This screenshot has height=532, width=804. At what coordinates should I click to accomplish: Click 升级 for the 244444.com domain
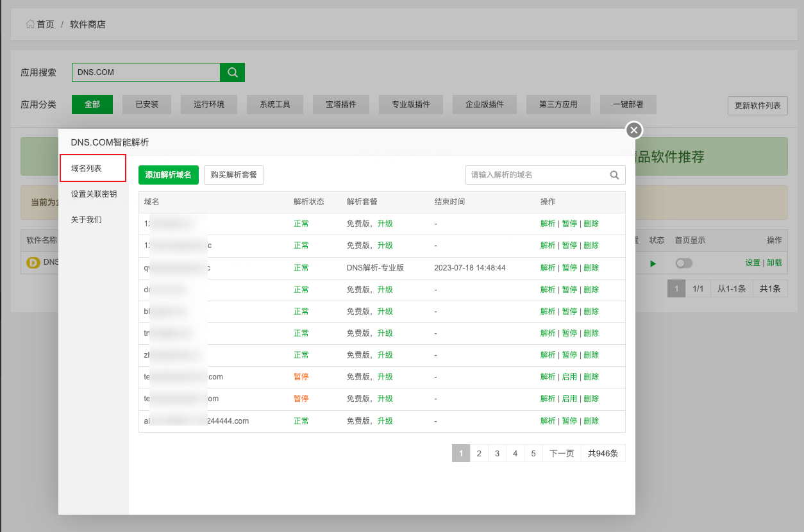coord(385,421)
